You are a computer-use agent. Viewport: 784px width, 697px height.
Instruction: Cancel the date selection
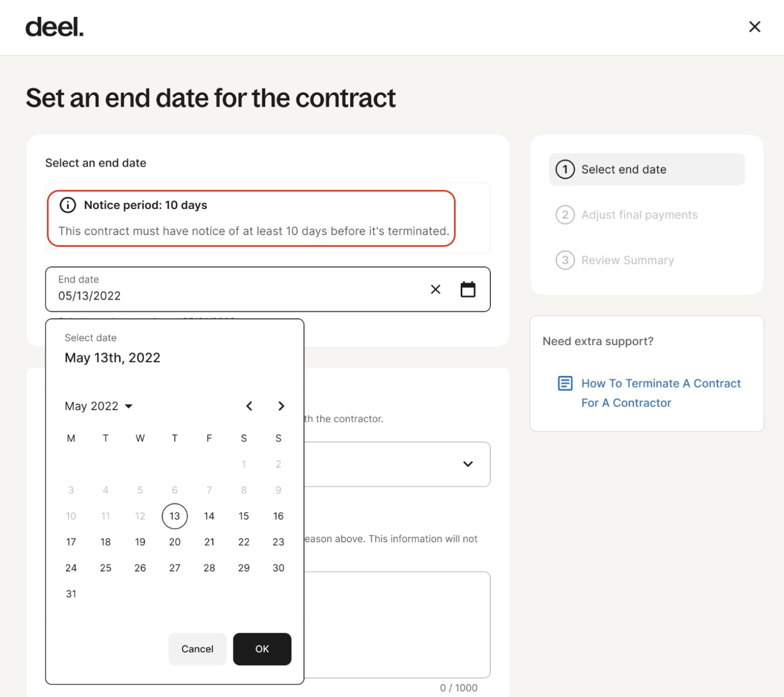pyautogui.click(x=197, y=649)
